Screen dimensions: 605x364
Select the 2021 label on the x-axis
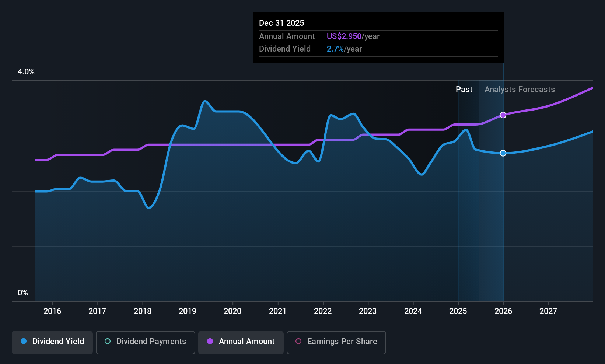(x=278, y=311)
